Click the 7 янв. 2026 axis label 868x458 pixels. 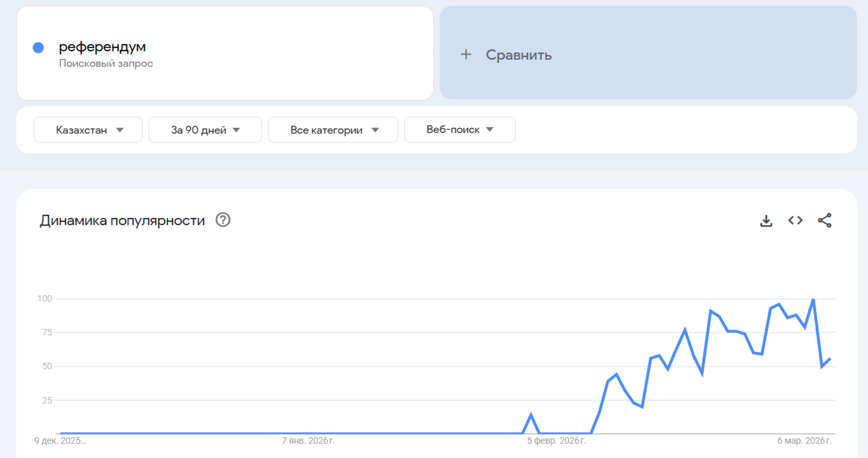pyautogui.click(x=308, y=441)
